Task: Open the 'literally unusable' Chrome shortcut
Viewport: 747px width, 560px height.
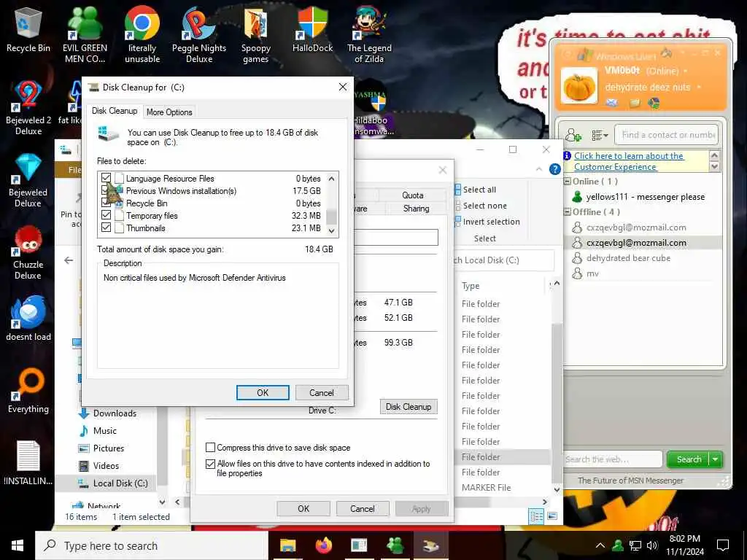Action: coord(142,34)
